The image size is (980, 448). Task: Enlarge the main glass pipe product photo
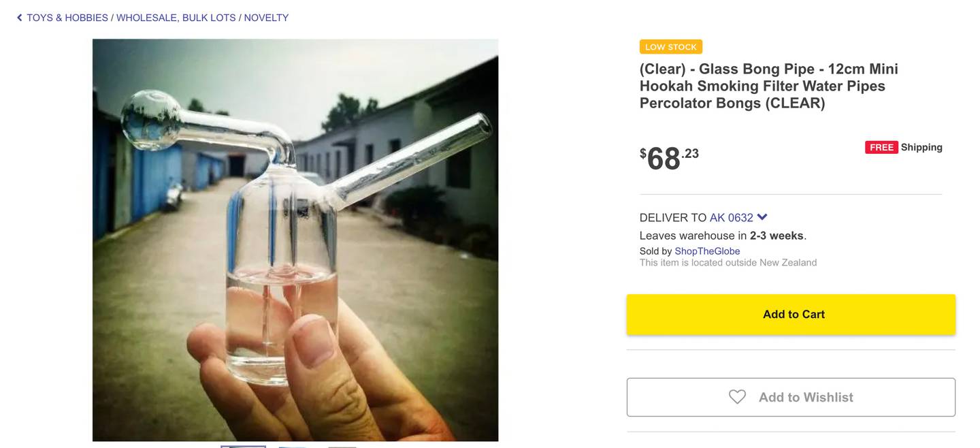click(295, 240)
